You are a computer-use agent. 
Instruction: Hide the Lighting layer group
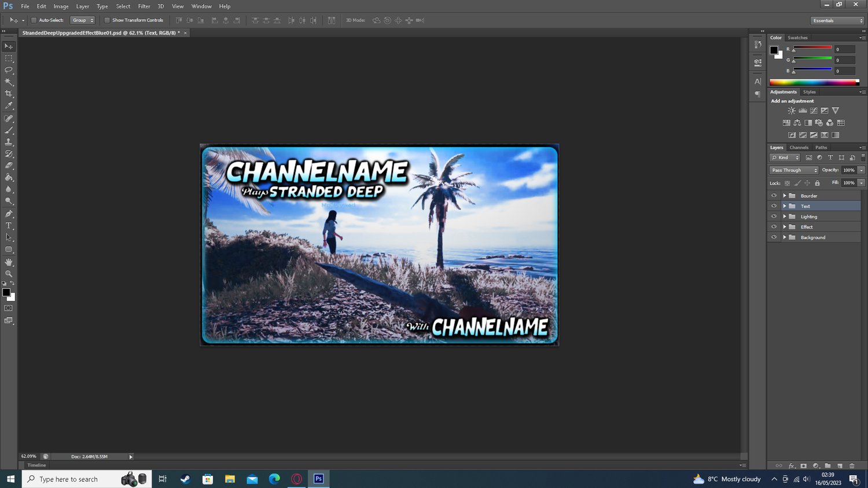774,217
